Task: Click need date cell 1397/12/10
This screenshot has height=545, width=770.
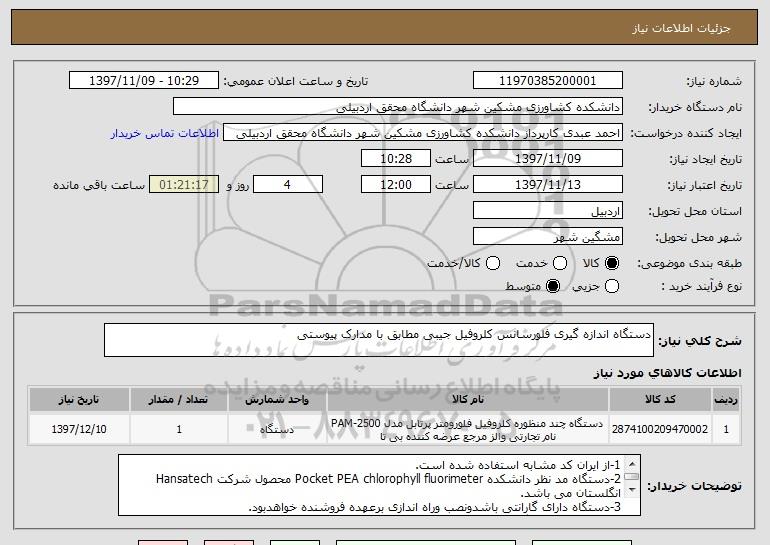Action: point(79,429)
